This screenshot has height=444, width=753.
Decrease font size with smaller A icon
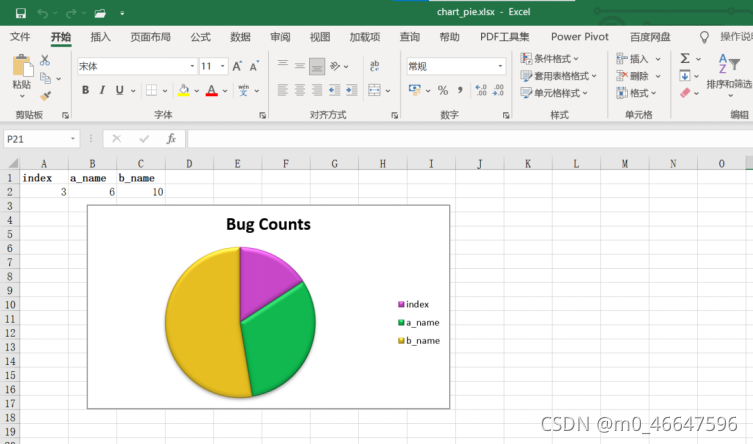(255, 66)
